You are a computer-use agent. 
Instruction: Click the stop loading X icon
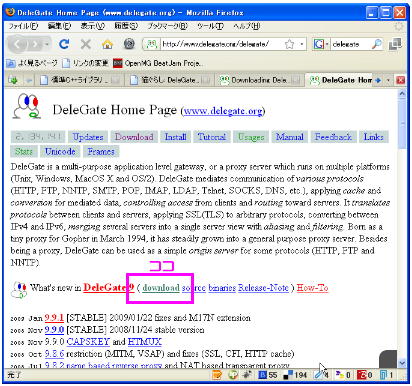pyautogui.click(x=86, y=44)
